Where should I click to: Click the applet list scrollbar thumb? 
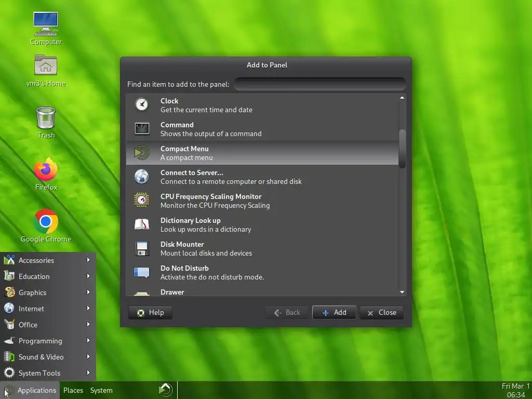(x=402, y=149)
